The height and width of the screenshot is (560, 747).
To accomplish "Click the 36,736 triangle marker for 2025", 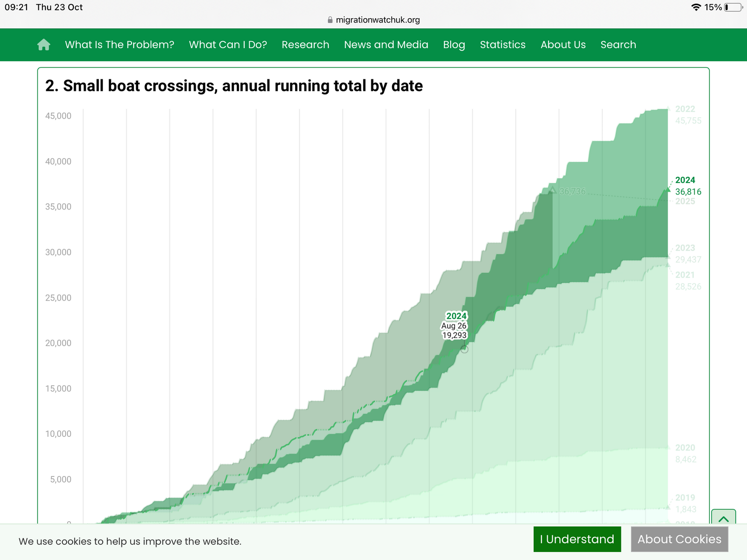I will coord(553,190).
